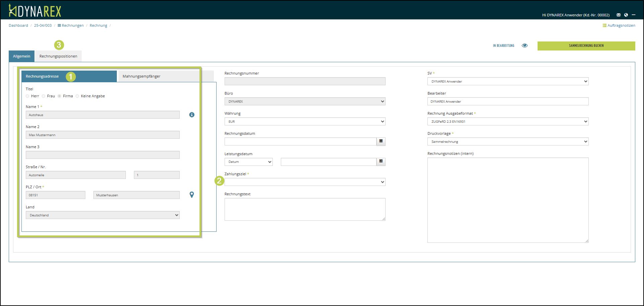
Task: Expand the Zahlungsziel dropdown
Action: pyautogui.click(x=305, y=182)
